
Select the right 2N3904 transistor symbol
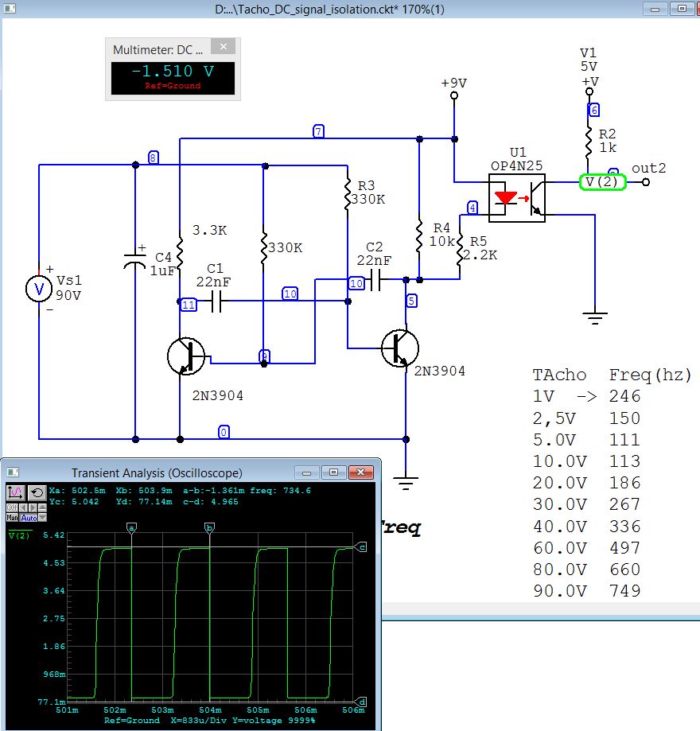399,348
